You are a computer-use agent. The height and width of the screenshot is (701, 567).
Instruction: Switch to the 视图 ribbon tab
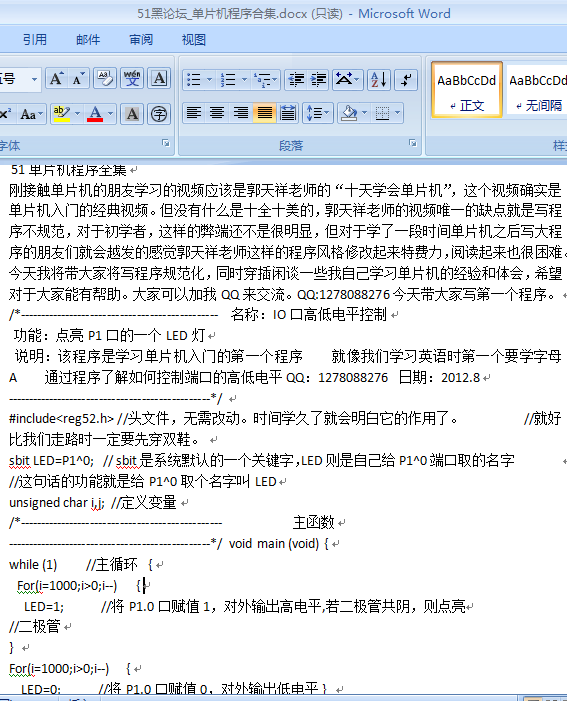[194, 40]
